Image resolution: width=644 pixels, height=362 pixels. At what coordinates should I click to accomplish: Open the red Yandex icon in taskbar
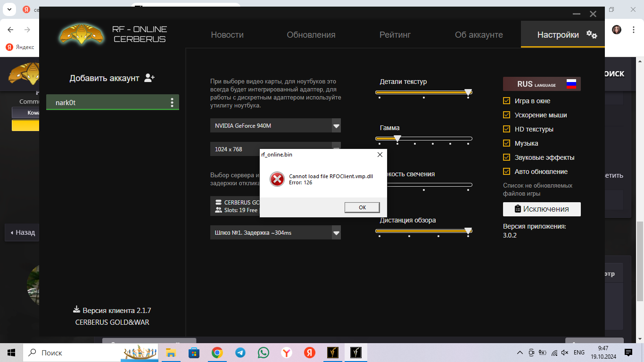(x=309, y=353)
